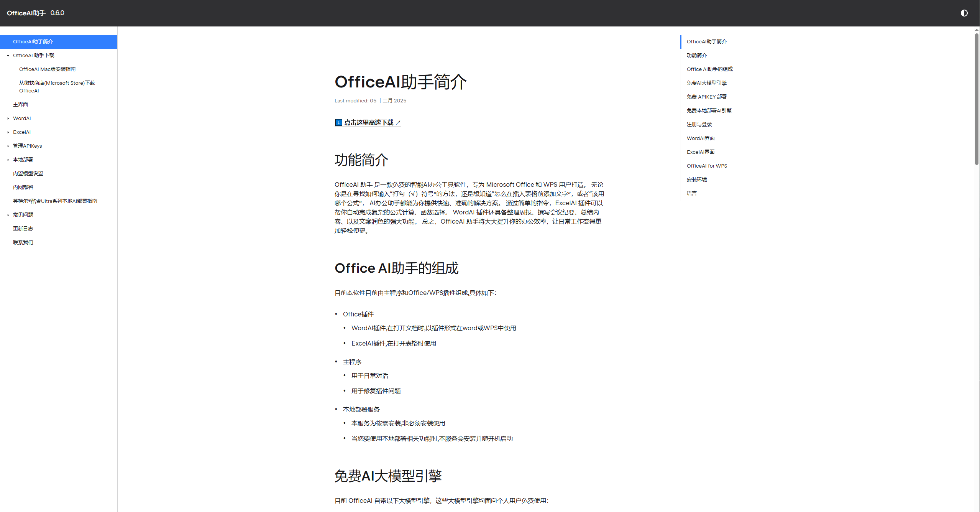Jump to 免费 APIKEY 部署 in outline
The height and width of the screenshot is (512, 980).
pos(706,97)
